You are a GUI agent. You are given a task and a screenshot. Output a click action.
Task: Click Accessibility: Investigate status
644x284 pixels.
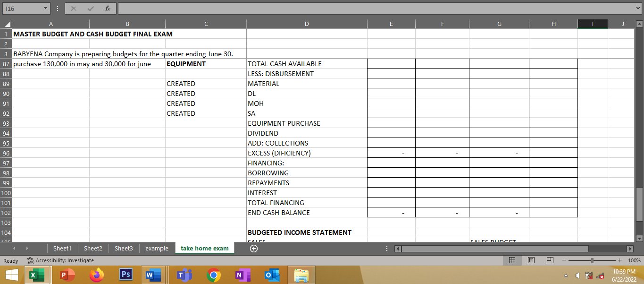pyautogui.click(x=60, y=260)
